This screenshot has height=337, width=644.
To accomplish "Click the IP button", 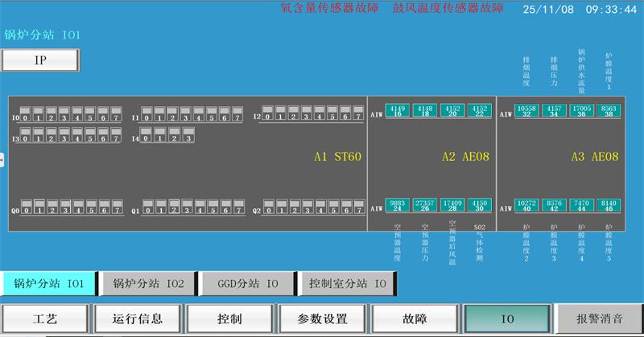I will click(x=39, y=60).
